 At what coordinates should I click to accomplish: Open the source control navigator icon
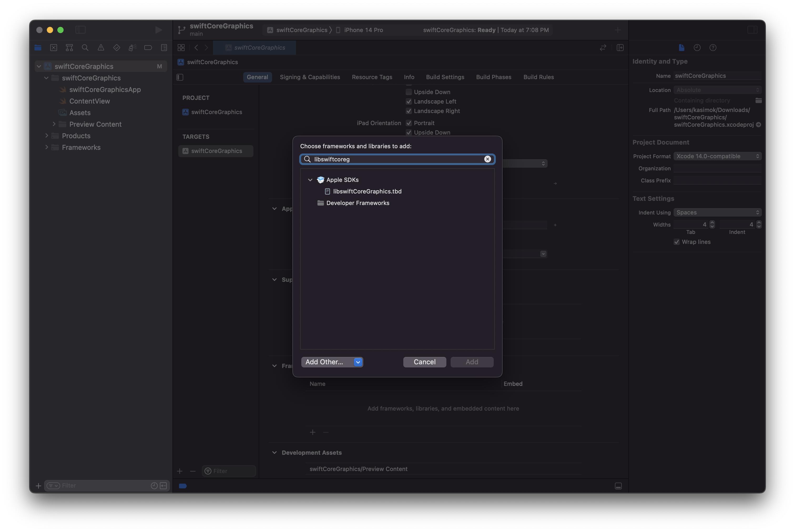pos(54,48)
